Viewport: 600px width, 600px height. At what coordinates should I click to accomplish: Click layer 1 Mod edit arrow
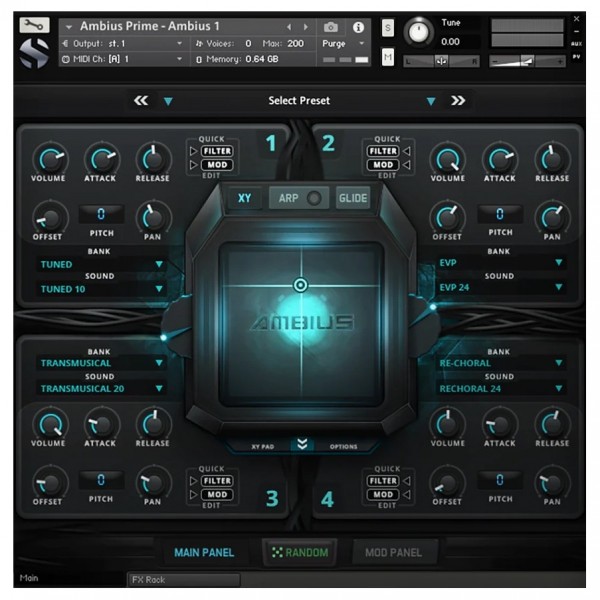[193, 165]
